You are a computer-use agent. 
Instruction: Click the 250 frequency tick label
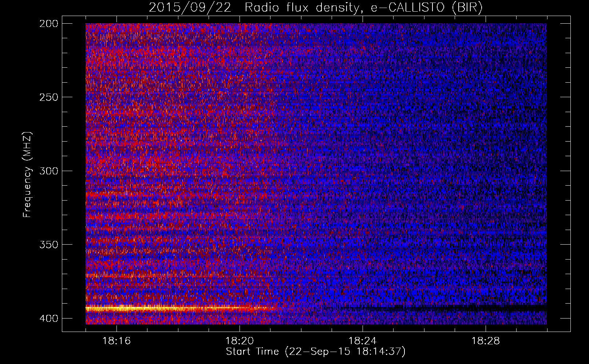pyautogui.click(x=48, y=97)
